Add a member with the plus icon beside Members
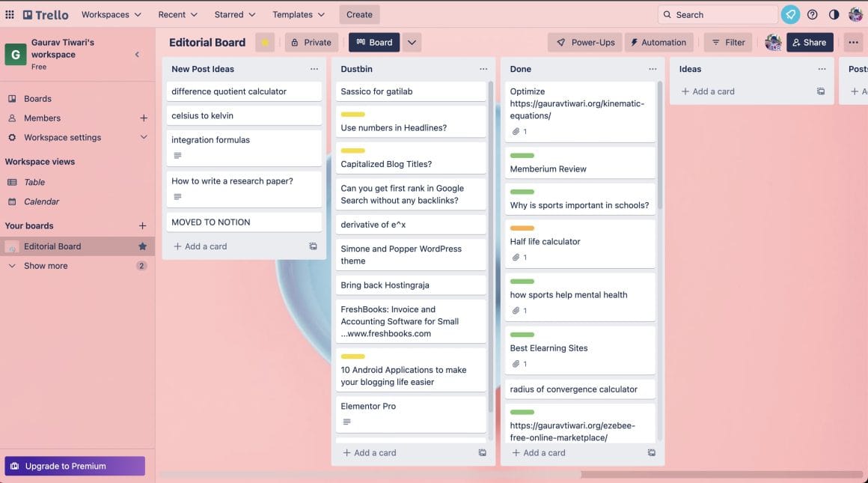868x483 pixels. 143,118
